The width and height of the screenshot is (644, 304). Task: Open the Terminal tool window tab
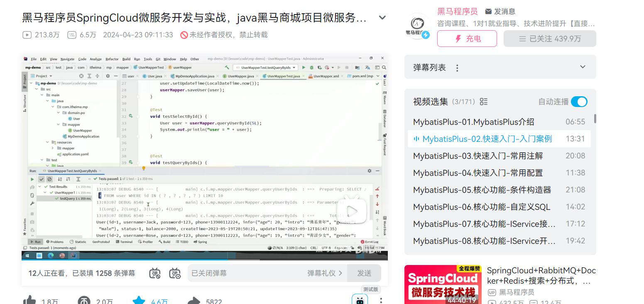pos(124,242)
